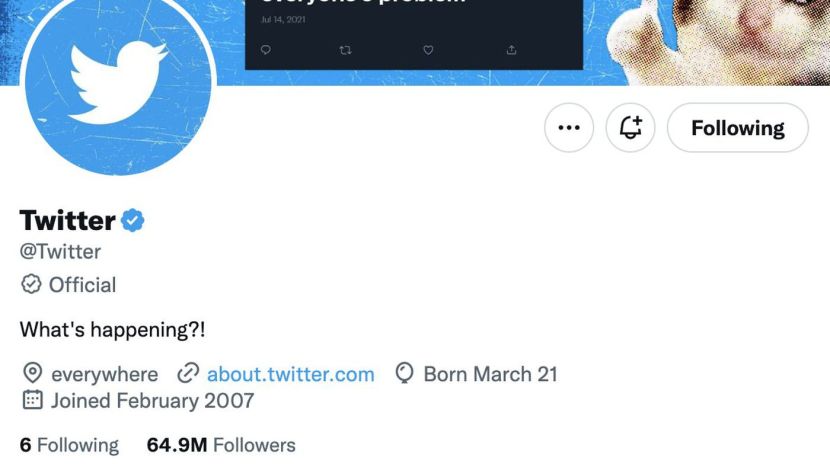
Task: Click the @Twitter handle
Action: click(x=60, y=252)
